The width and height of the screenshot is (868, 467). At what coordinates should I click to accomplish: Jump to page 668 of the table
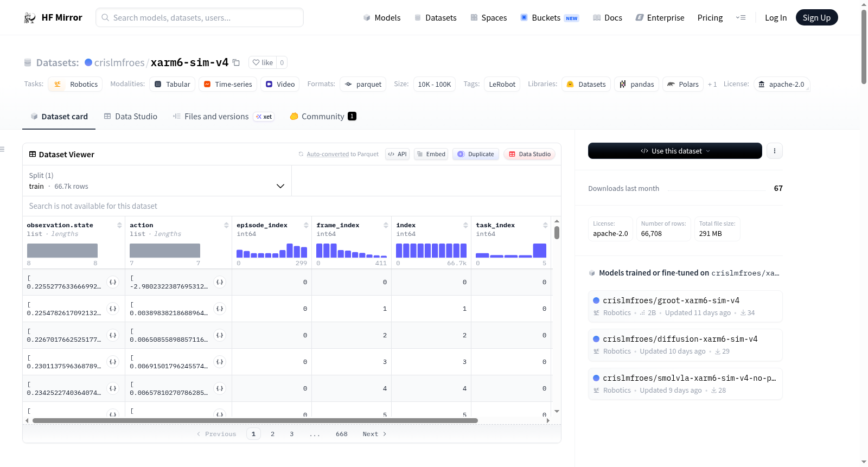pyautogui.click(x=342, y=434)
